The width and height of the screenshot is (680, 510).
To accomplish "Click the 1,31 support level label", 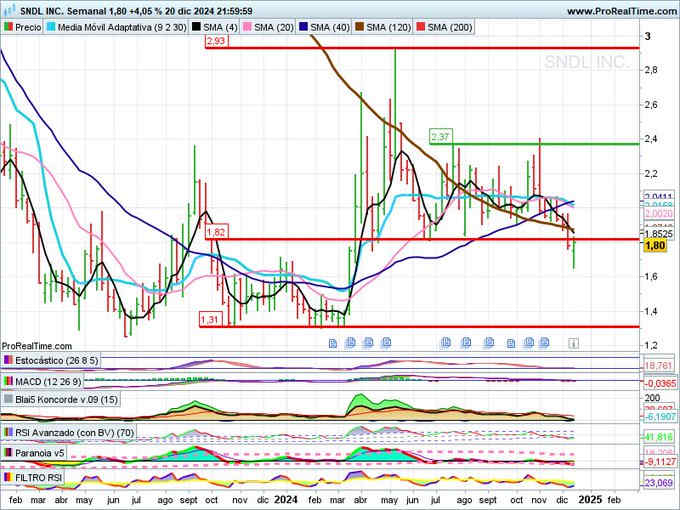I will click(x=209, y=320).
